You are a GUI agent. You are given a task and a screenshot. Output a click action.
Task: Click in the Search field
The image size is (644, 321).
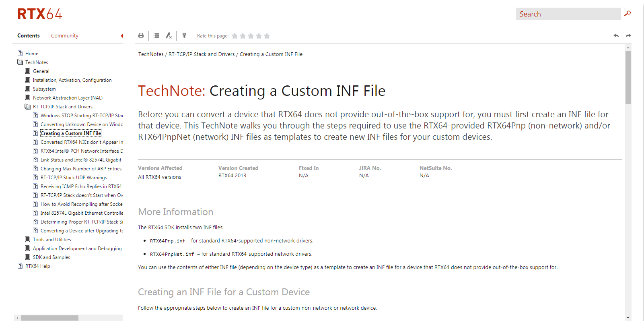tap(568, 14)
